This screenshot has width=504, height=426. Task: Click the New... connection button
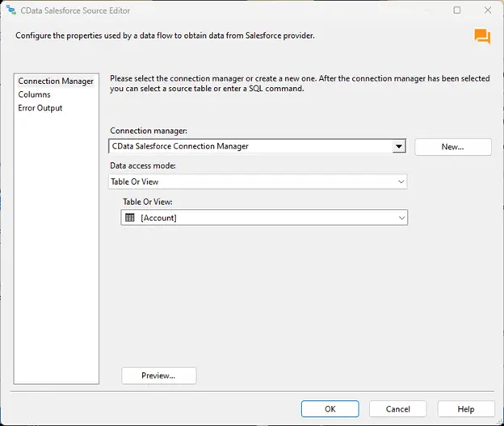452,147
